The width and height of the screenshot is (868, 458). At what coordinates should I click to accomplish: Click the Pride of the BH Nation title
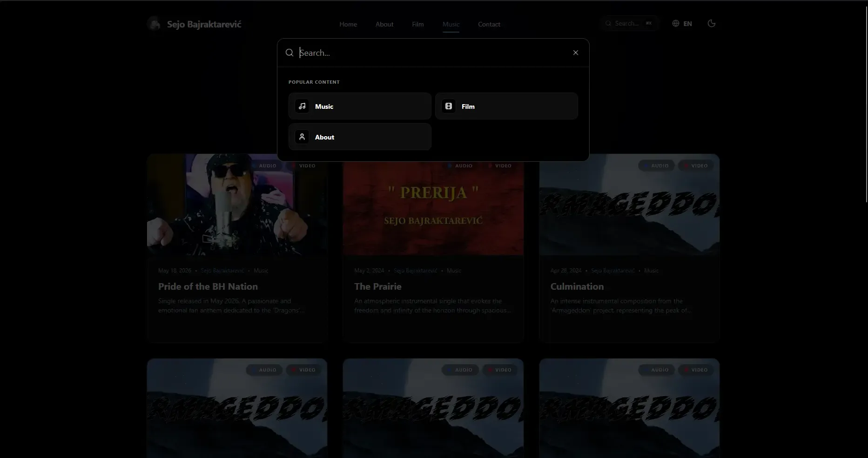[x=208, y=286]
